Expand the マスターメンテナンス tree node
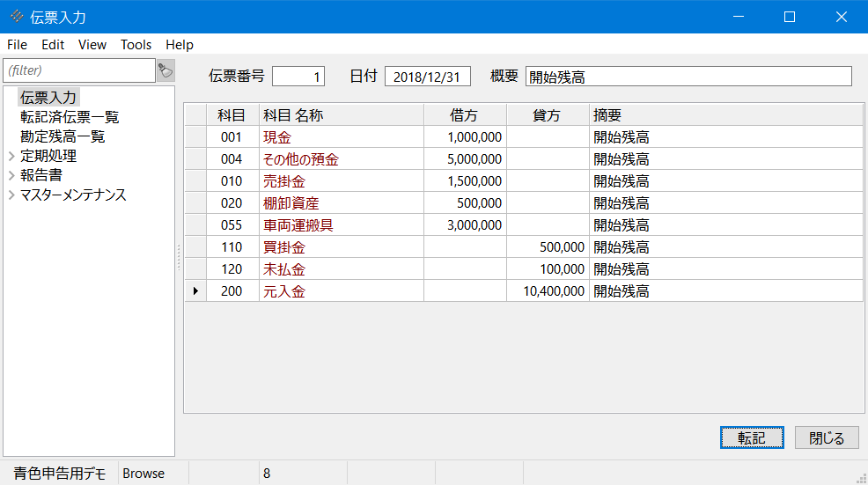 coord(11,195)
